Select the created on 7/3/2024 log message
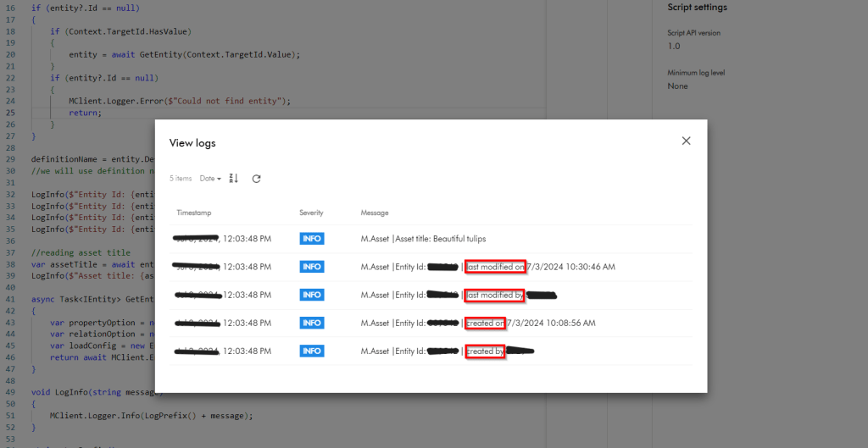 pyautogui.click(x=486, y=323)
